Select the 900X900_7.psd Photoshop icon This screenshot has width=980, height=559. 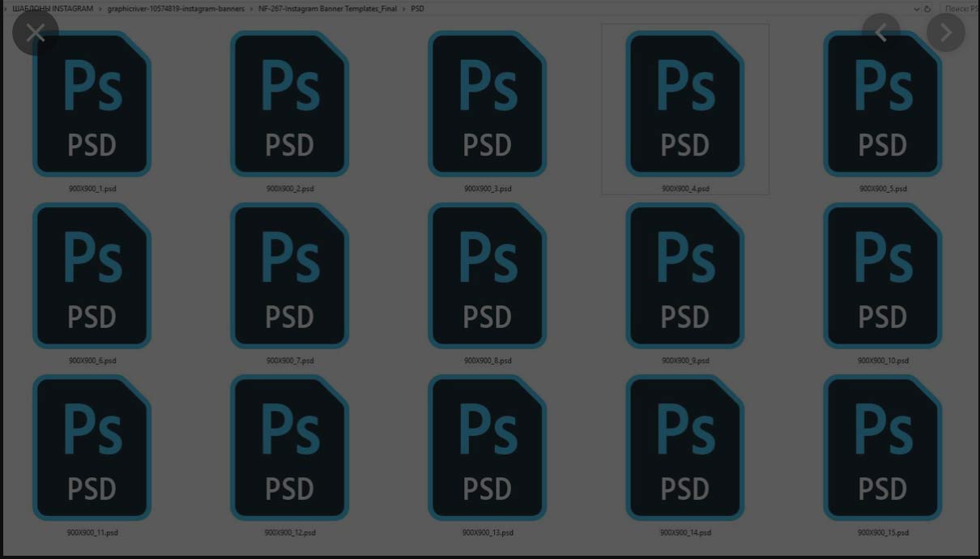289,275
